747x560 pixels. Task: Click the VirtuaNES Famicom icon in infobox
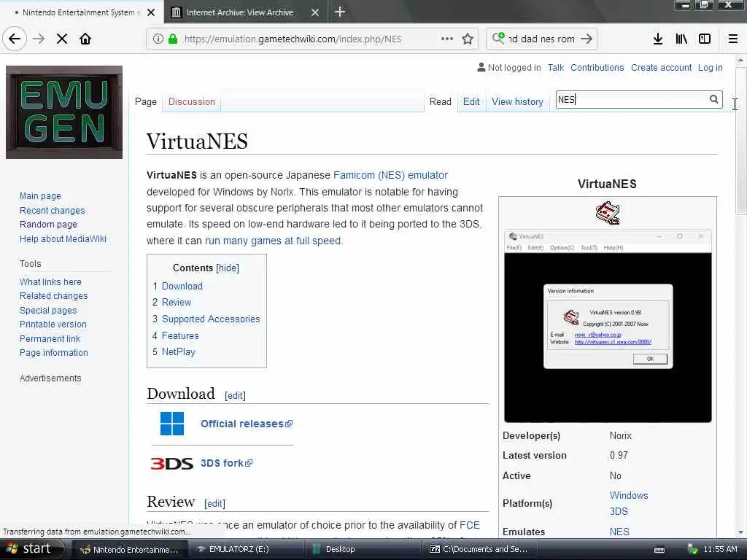(608, 213)
